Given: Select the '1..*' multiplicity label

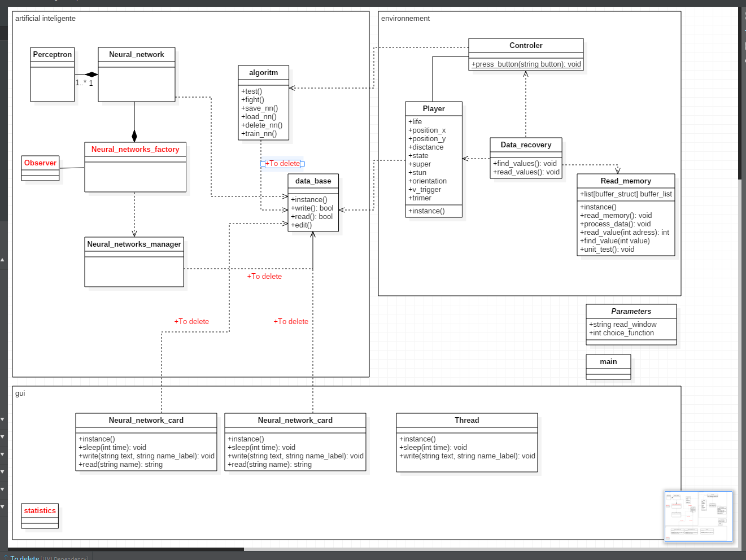Looking at the screenshot, I should tap(81, 83).
